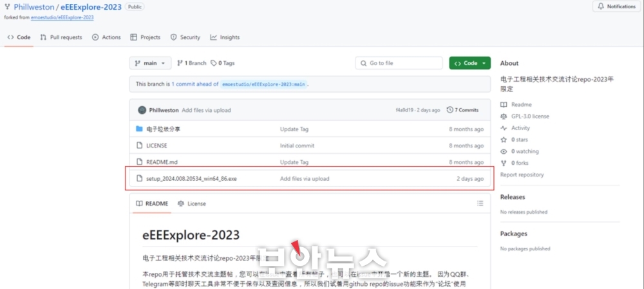Image resolution: width=644 pixels, height=289 pixels.
Task: View the 0 Tags link
Action: (x=223, y=63)
